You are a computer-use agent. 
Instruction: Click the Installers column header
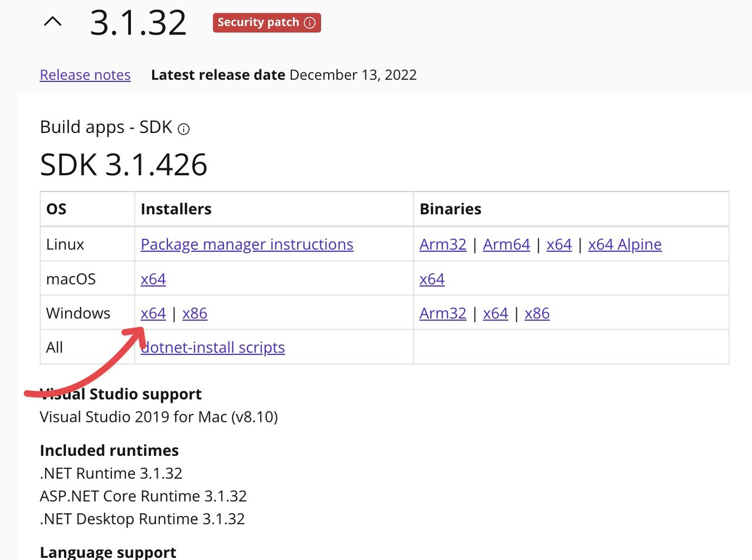176,209
